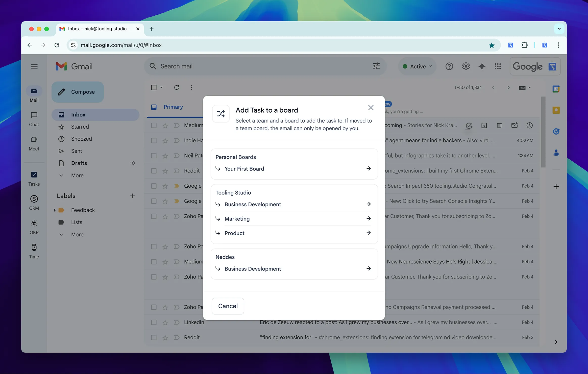Show search options filter icon
Viewport: 588px width, 374px height.
pyautogui.click(x=376, y=66)
